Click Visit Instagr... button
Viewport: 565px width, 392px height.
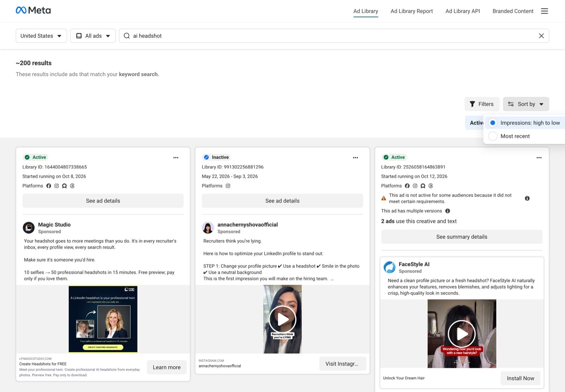click(x=343, y=364)
